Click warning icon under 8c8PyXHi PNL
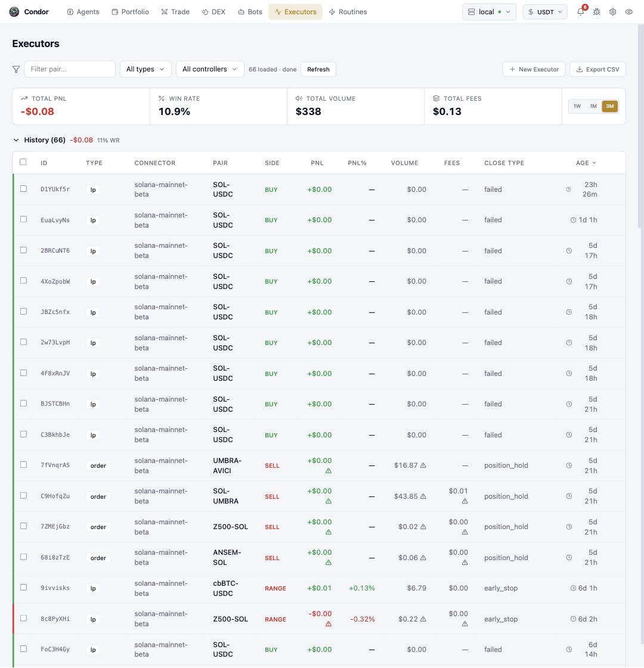 tap(329, 624)
